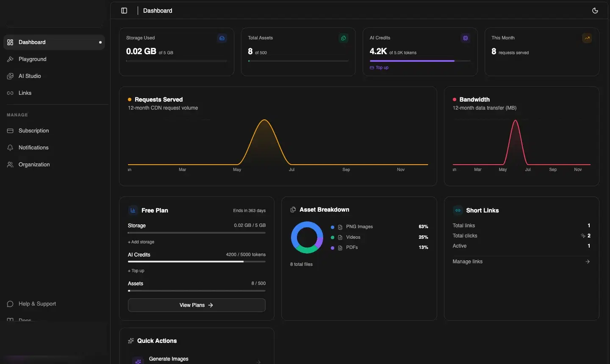Toggle the sidebar panel icon

coord(124,11)
